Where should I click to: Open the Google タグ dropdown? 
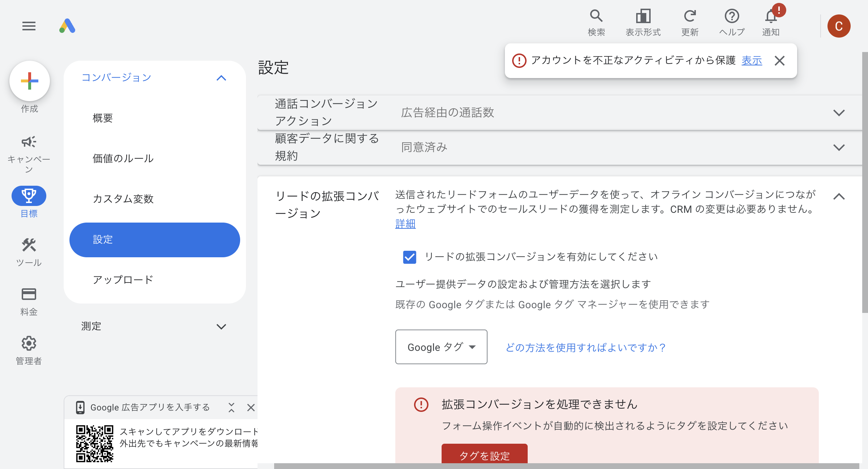tap(441, 347)
